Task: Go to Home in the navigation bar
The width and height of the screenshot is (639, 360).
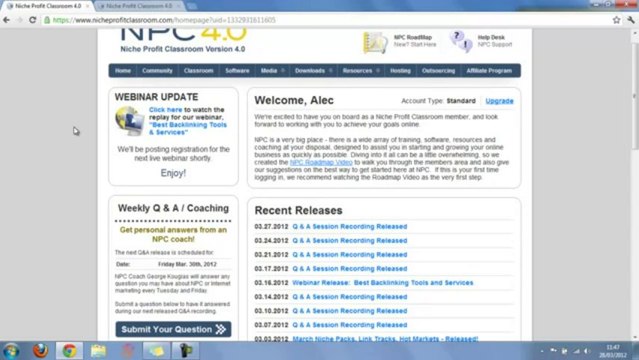Action: 123,71
